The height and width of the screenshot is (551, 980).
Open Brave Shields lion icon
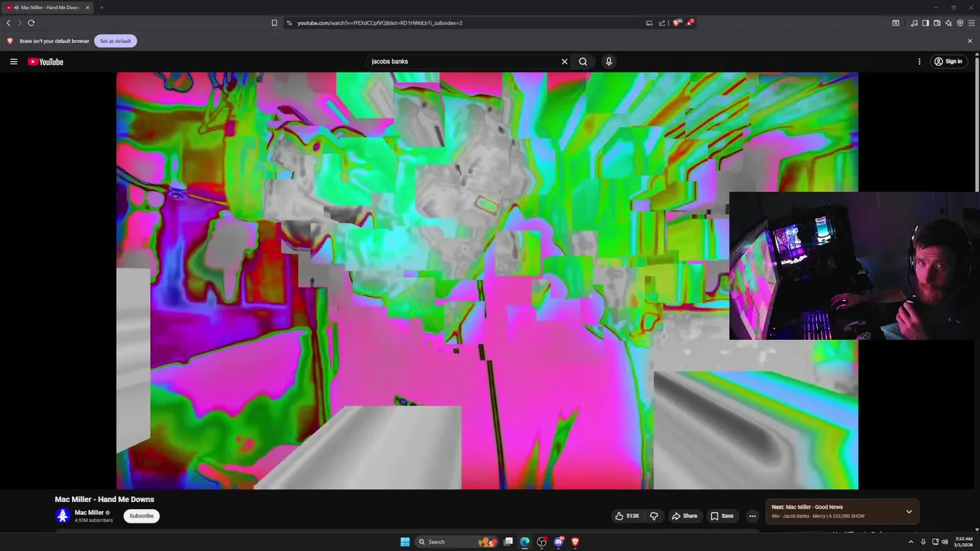pyautogui.click(x=677, y=23)
